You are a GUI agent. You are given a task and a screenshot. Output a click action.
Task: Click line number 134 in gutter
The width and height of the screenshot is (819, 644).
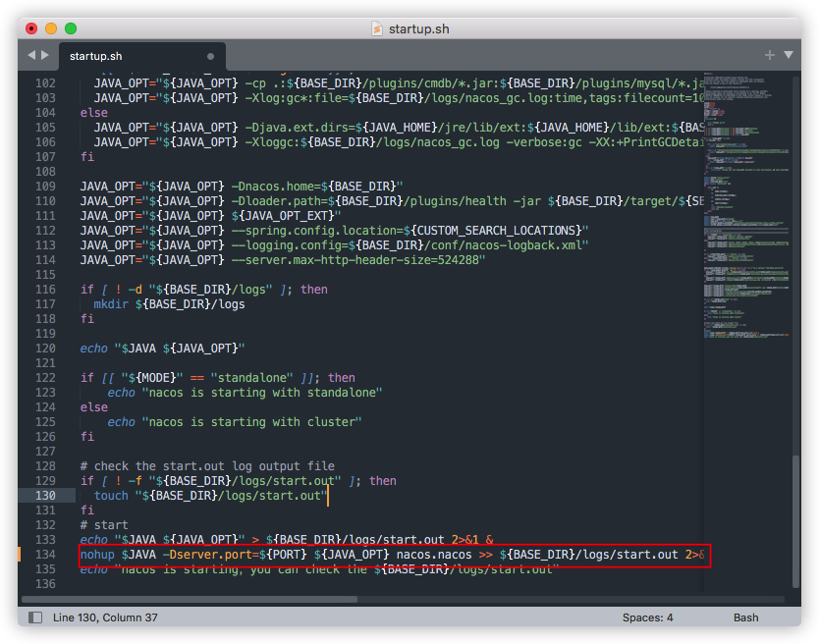click(45, 554)
